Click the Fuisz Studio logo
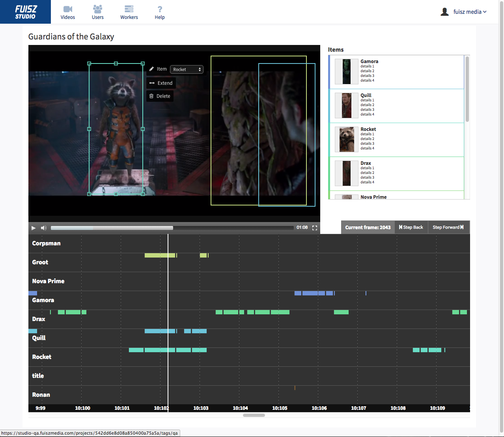The height and width of the screenshot is (437, 504). pos(25,12)
